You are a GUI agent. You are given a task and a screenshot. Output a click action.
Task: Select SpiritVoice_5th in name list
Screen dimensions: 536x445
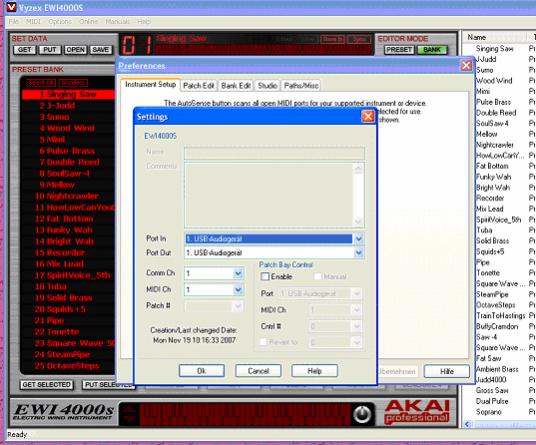(499, 219)
